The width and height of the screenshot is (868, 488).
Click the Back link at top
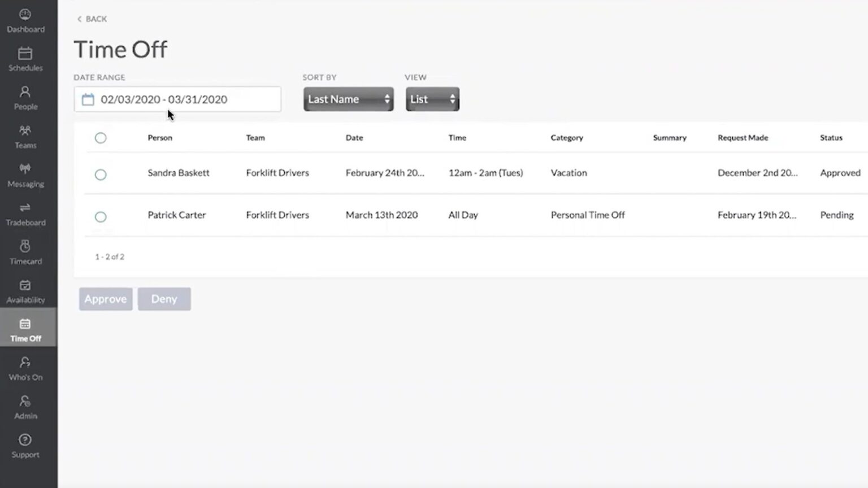(x=92, y=19)
